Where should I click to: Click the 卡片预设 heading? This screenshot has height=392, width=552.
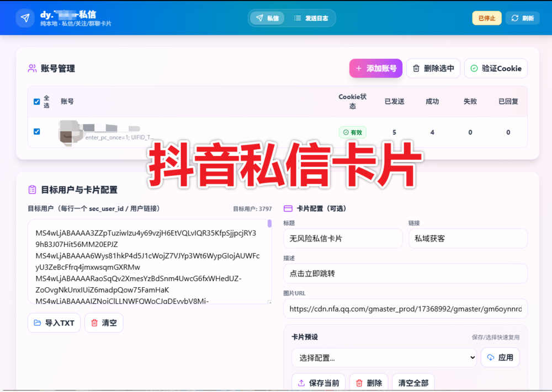305,337
